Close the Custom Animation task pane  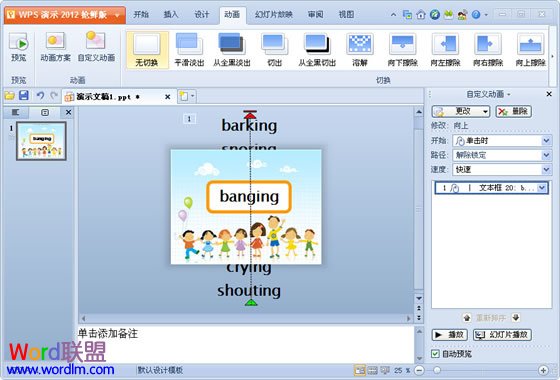tap(549, 94)
